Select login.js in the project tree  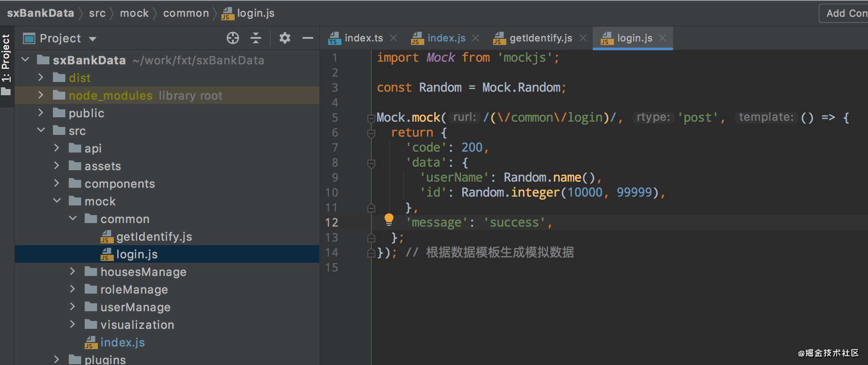point(167,254)
